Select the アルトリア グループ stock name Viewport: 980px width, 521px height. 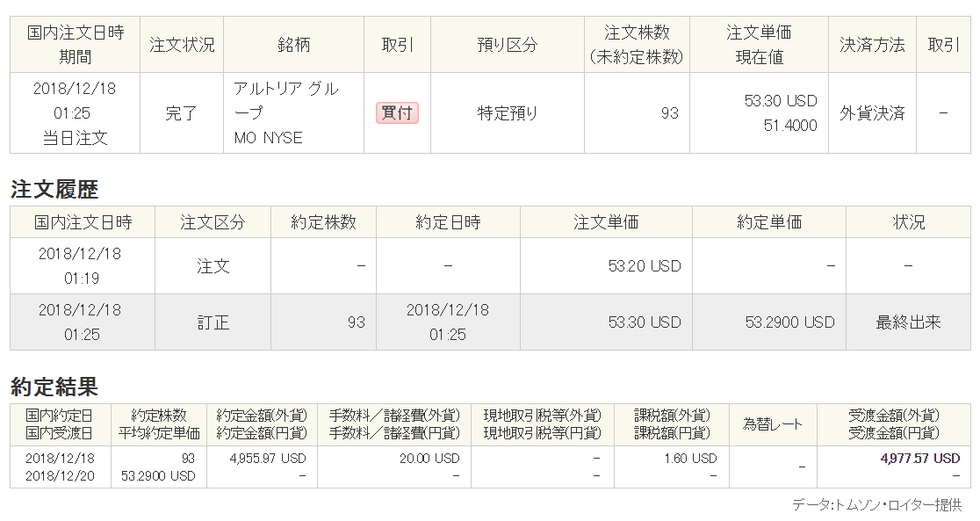tap(285, 101)
